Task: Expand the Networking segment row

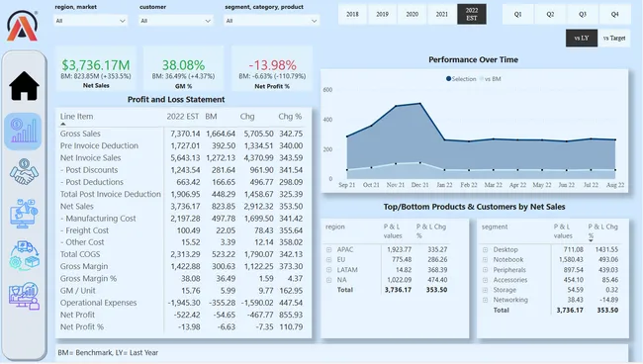Action: [485, 300]
